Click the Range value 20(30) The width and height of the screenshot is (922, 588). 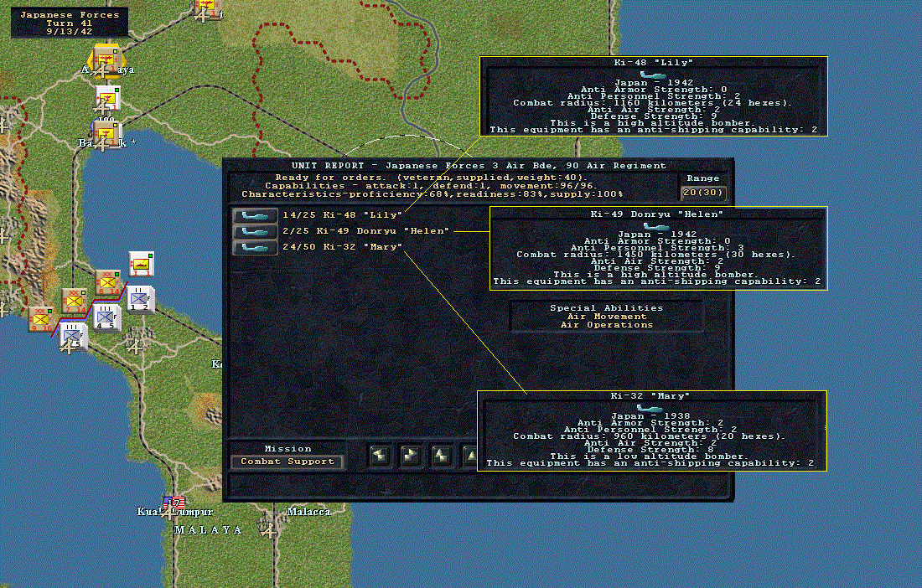[704, 193]
